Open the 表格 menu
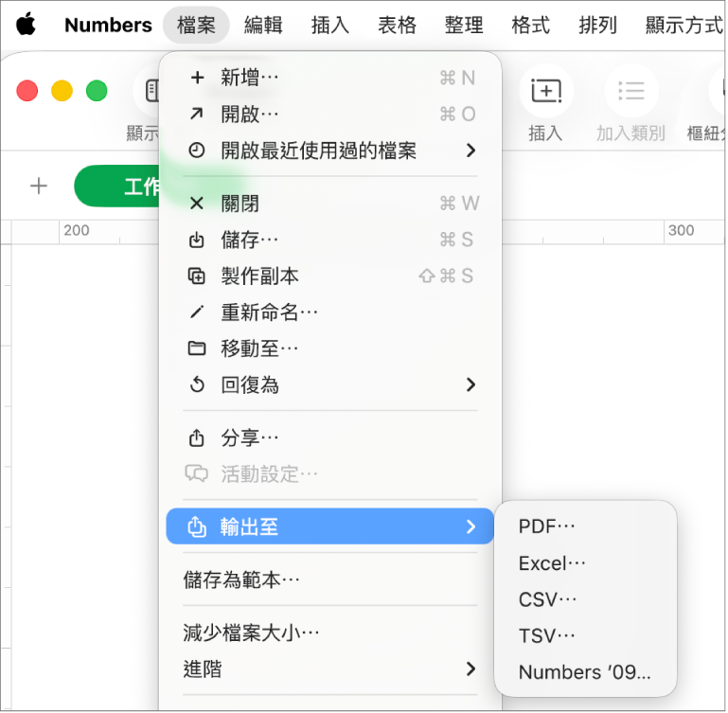Viewport: 728px width, 713px height. pos(397,25)
